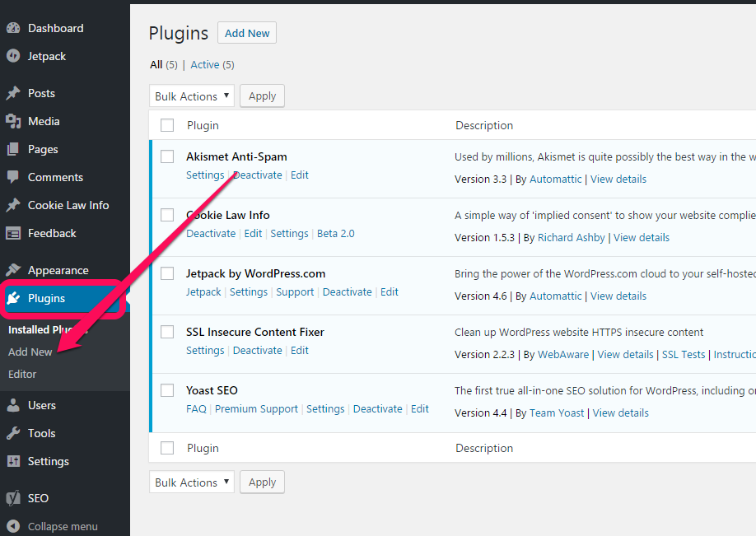This screenshot has height=536, width=756.
Task: Show All plugins filter link
Action: (x=156, y=64)
